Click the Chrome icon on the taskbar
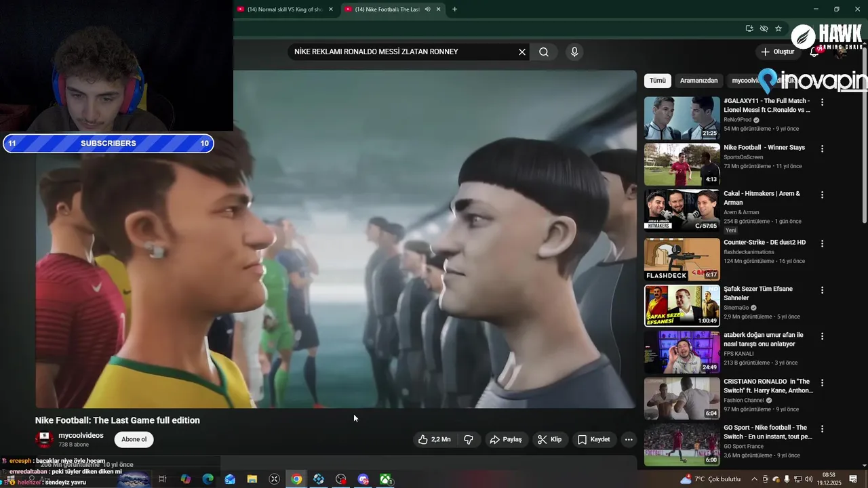The image size is (868, 488). (x=296, y=479)
